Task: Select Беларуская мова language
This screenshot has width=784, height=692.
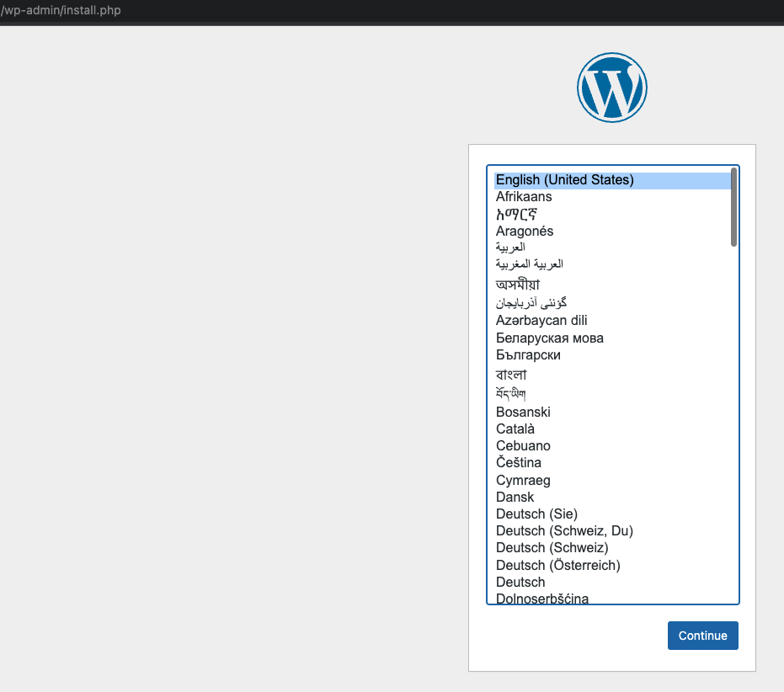Action: [549, 338]
